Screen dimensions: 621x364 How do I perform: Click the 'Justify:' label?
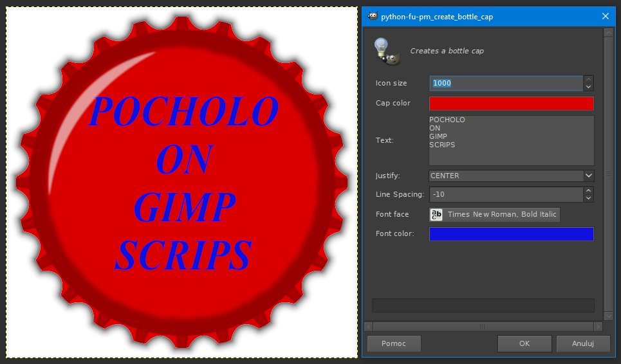388,176
